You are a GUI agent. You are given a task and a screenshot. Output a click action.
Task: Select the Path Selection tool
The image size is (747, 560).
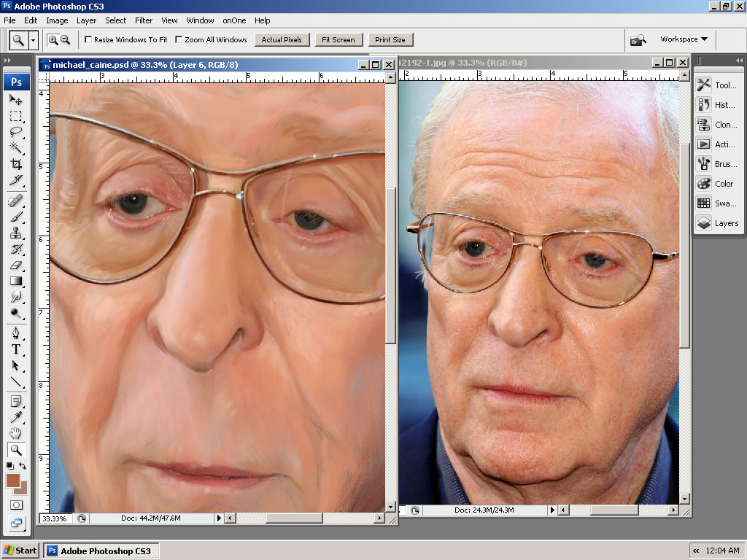click(x=16, y=366)
